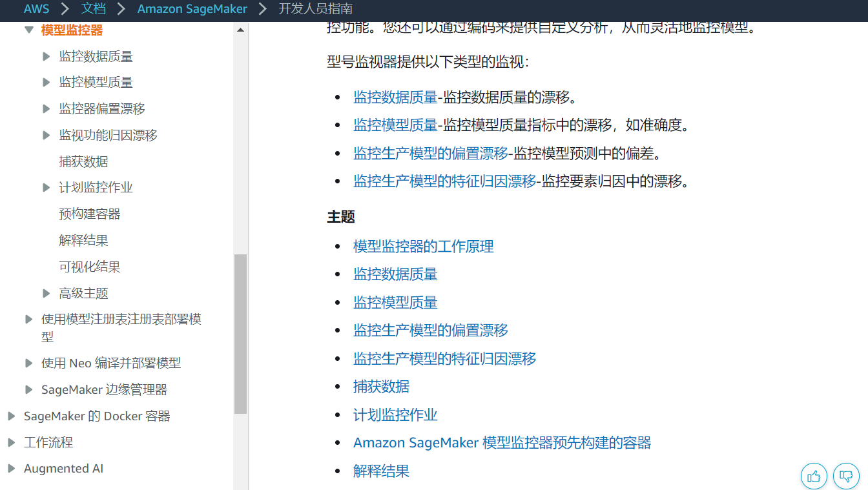Expand the 监控器偏置漂移 sidebar arrow
Viewport: 868px width, 490px height.
pyautogui.click(x=46, y=108)
